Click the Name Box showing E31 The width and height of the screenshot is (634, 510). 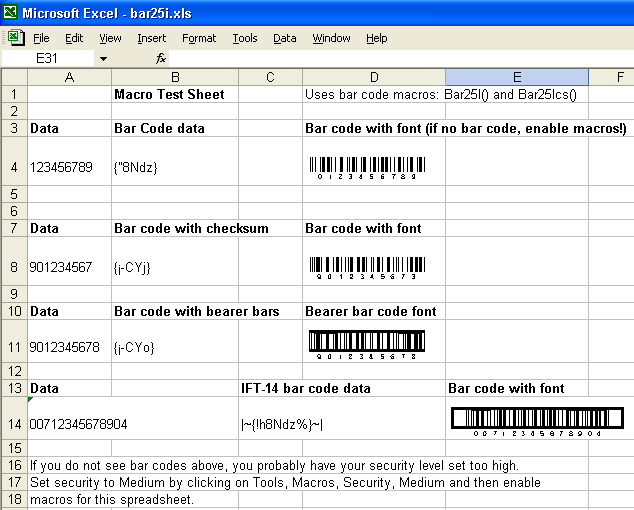[47, 59]
